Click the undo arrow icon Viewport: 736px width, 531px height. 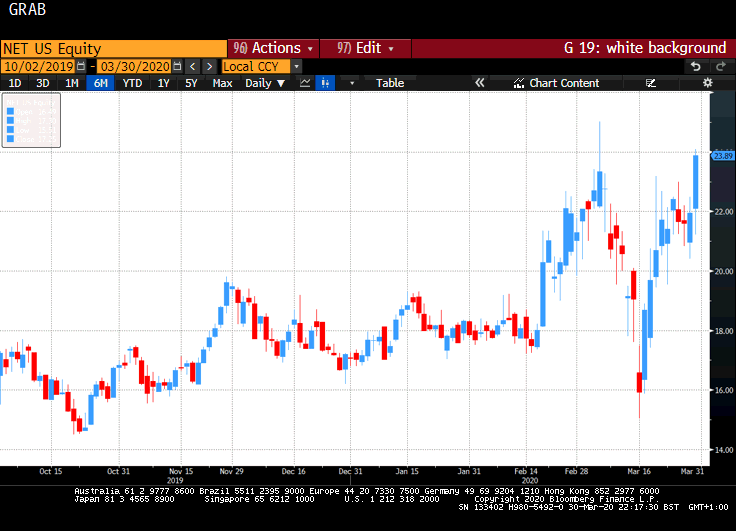(x=696, y=66)
